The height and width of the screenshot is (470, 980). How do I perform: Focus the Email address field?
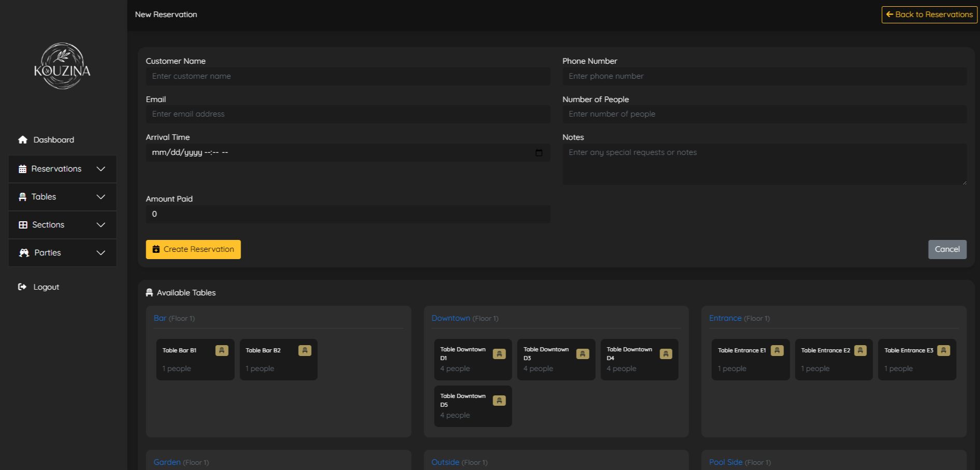[348, 114]
